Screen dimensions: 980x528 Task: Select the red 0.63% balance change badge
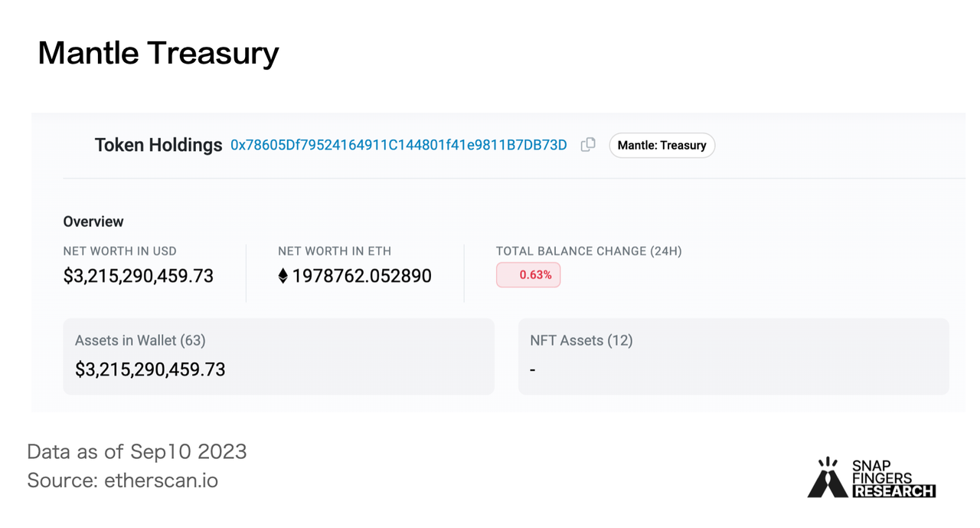[528, 275]
